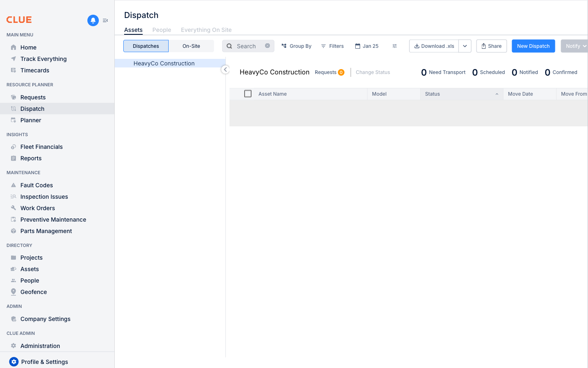
Task: Sort by Model column
Action: pos(379,94)
